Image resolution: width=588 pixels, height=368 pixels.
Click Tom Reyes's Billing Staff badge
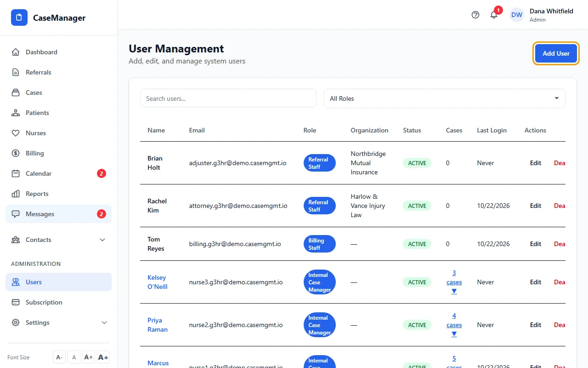pos(320,244)
